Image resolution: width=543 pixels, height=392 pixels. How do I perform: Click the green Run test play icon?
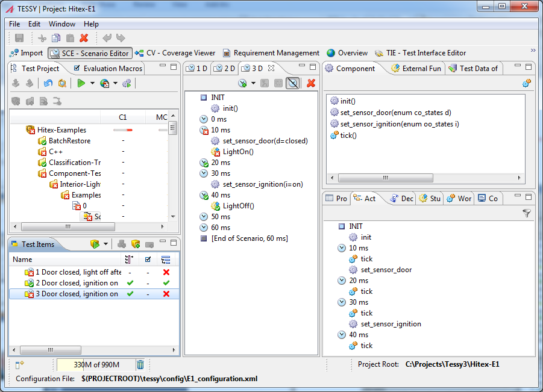click(81, 83)
